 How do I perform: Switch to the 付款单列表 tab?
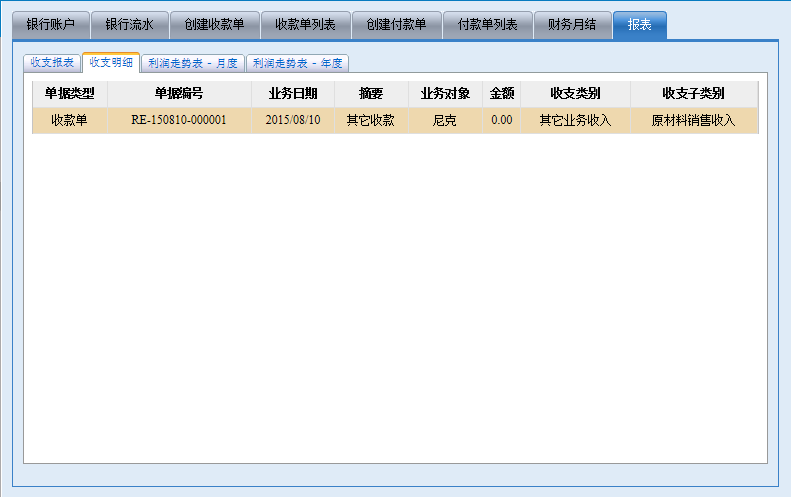487,25
